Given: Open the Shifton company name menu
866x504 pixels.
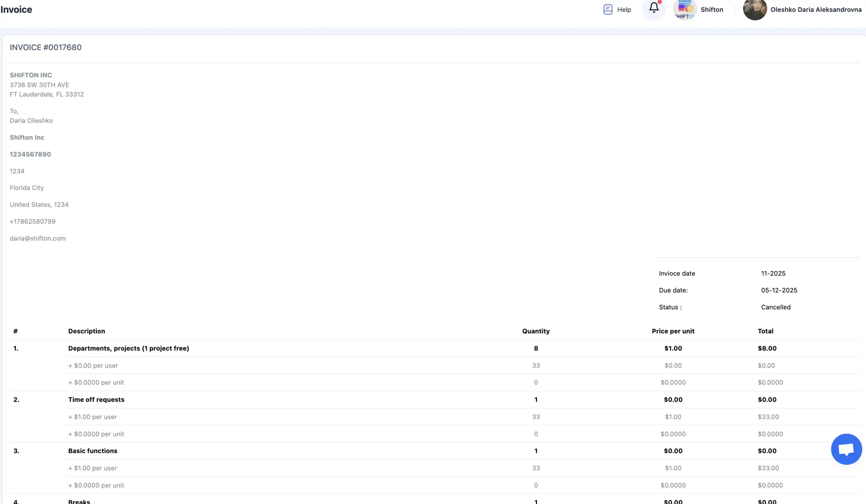Looking at the screenshot, I should 712,10.
